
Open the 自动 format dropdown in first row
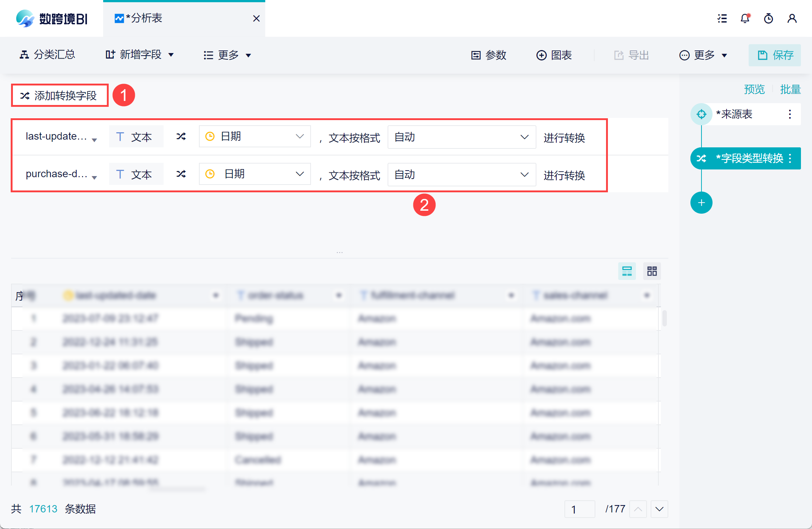[461, 137]
